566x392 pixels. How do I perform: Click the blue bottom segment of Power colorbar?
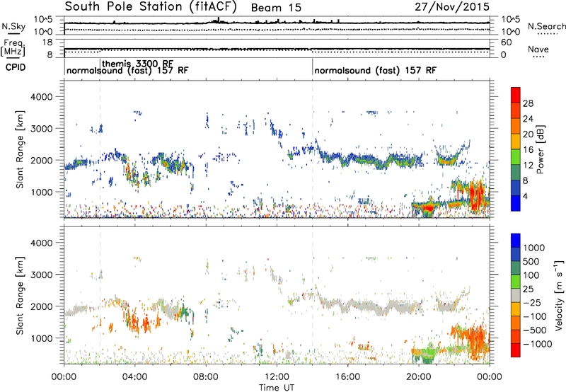click(x=516, y=203)
